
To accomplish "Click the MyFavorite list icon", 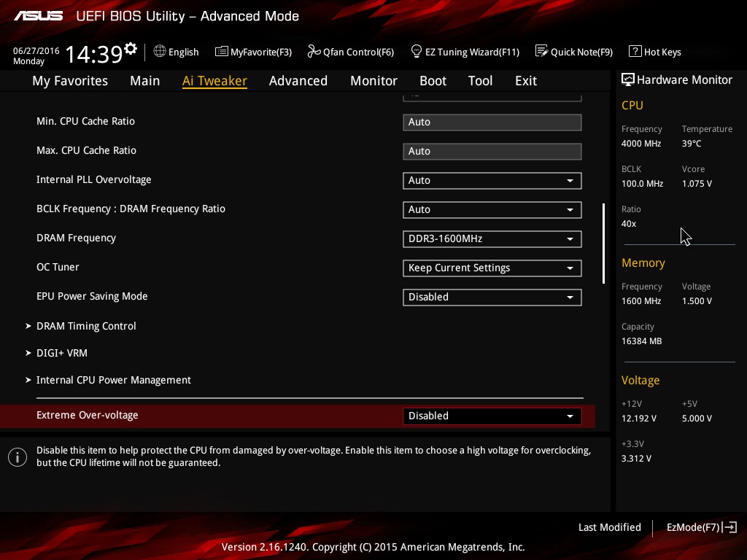I will coord(222,52).
